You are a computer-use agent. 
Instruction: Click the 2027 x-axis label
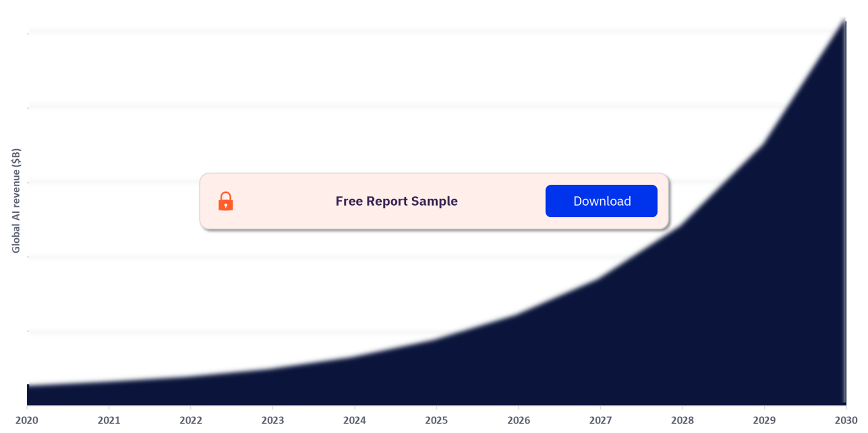click(x=600, y=420)
